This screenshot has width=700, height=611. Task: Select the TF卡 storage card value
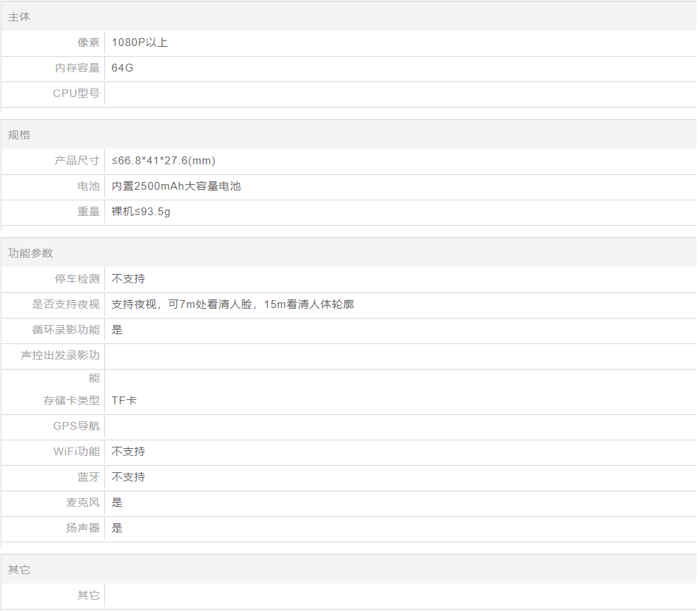click(x=124, y=401)
